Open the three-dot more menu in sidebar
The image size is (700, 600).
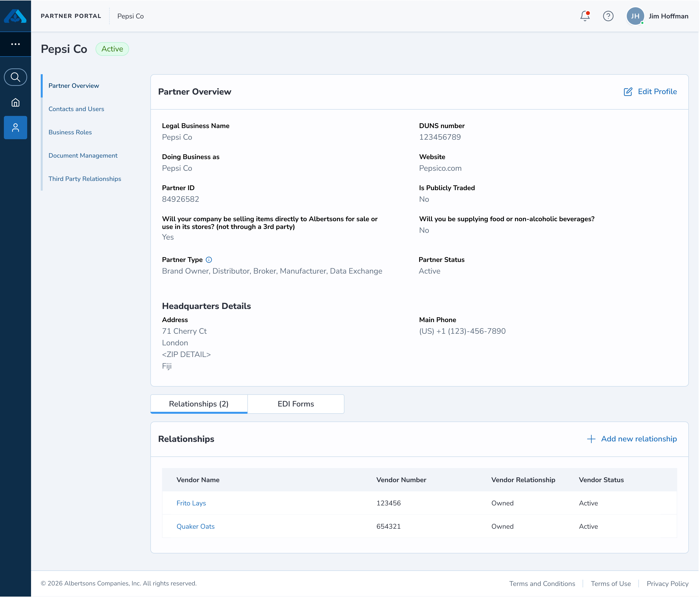tap(16, 44)
